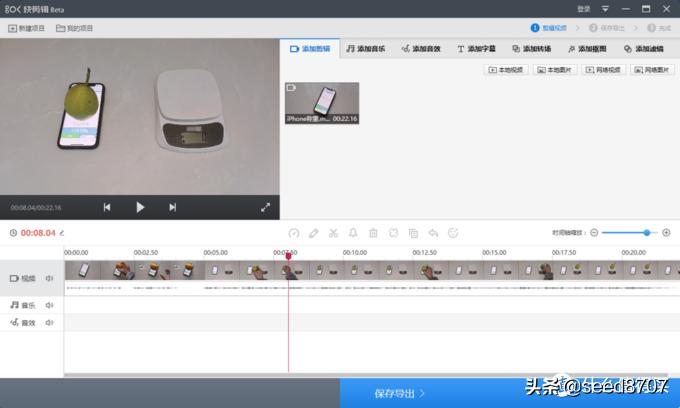This screenshot has width=680, height=408.
Task: Click the clock icon beside current timecode
Action: pos(13,233)
